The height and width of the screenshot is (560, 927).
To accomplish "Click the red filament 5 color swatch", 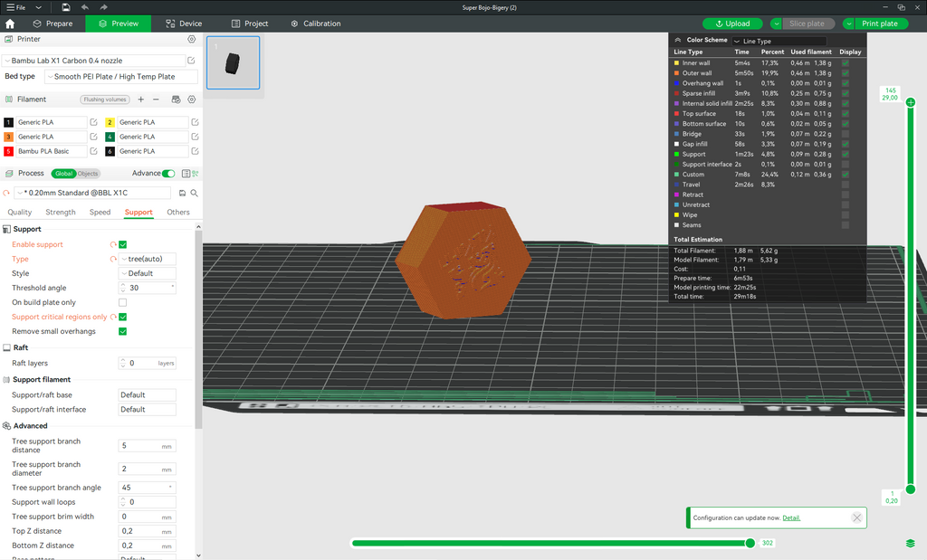I will (8, 151).
